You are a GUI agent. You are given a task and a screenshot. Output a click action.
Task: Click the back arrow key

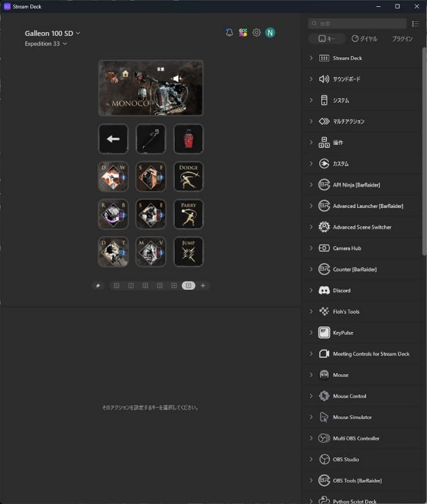point(114,139)
